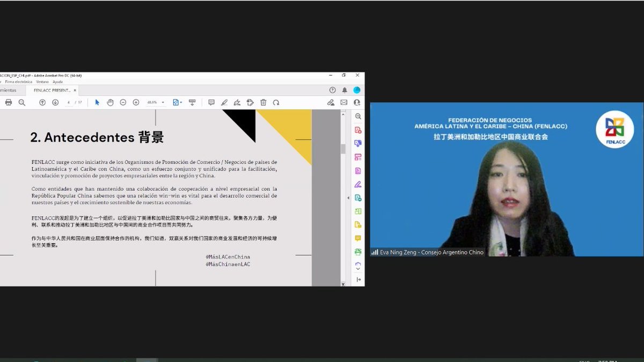Send file by email envelope icon
Screen dimensions: 644x362
coord(344,102)
